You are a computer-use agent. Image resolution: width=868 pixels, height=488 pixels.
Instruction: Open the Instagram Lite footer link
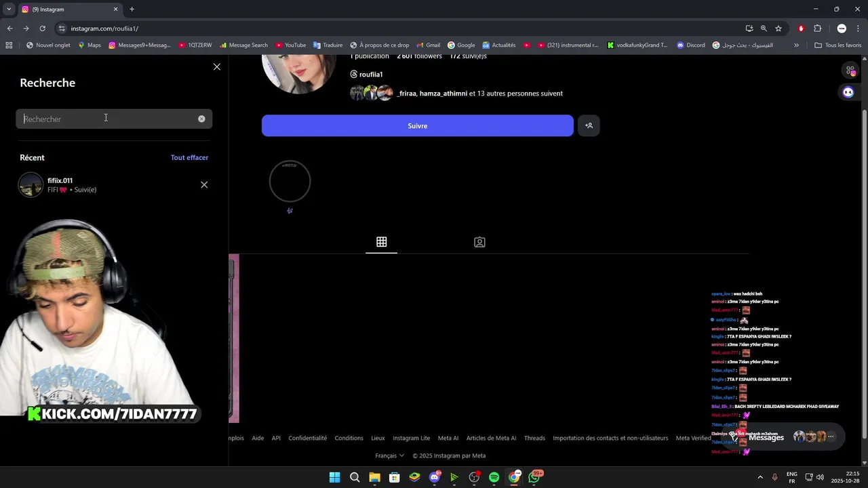tap(412, 438)
